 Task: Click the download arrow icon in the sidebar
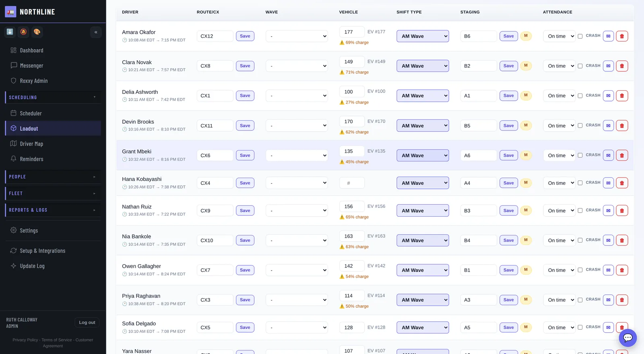(x=10, y=32)
